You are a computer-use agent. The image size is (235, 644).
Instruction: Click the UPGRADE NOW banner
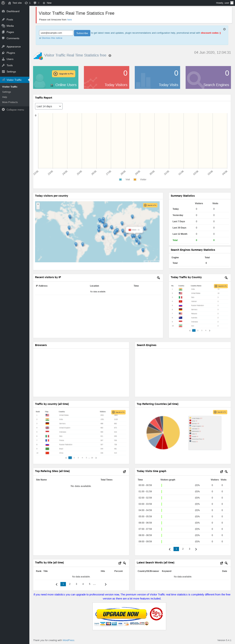[129, 616]
